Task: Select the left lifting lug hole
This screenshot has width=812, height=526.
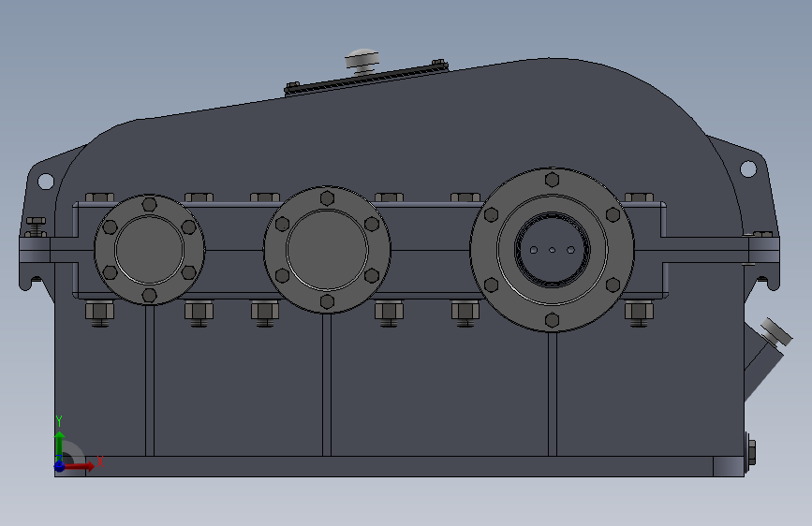Action: tap(46, 182)
